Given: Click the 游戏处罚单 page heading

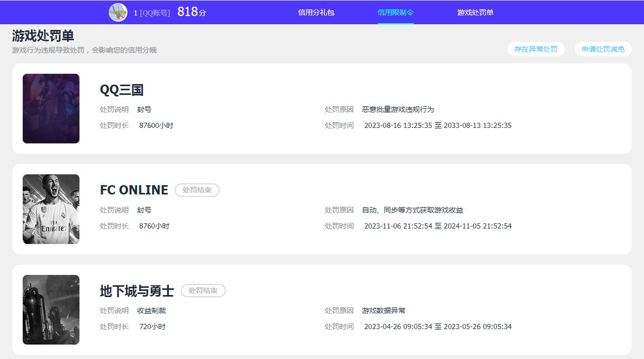Looking at the screenshot, I should tap(43, 36).
